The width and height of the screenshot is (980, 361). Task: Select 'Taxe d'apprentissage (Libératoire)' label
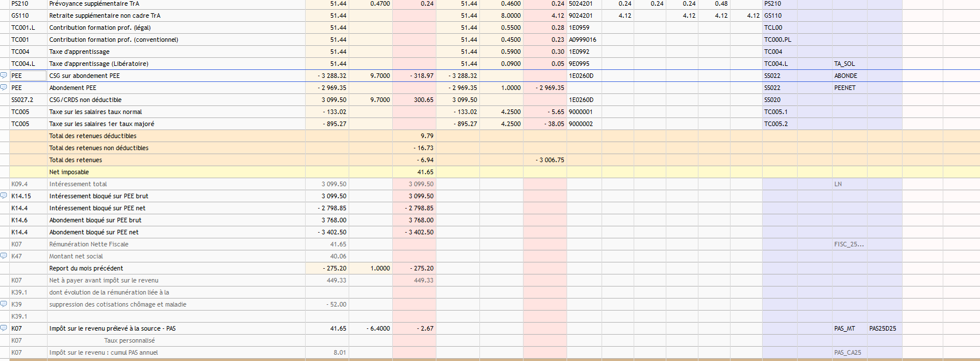click(99, 64)
